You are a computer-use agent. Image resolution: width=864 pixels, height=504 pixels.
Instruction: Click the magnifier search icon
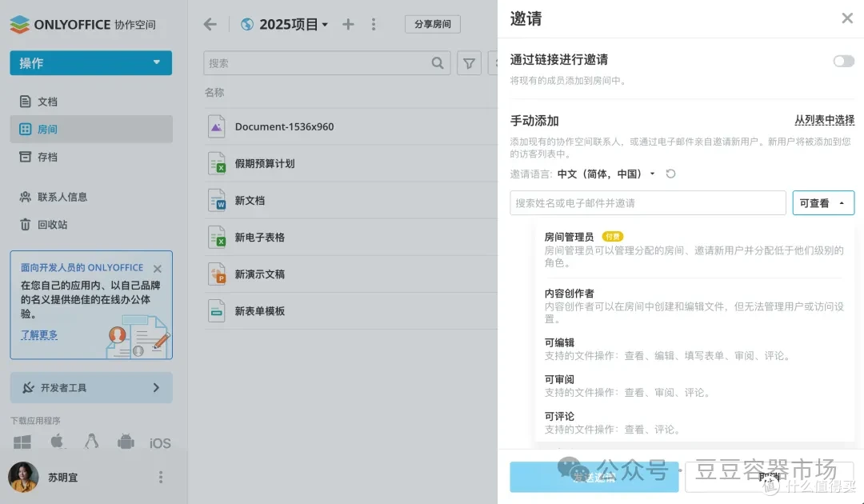point(438,62)
